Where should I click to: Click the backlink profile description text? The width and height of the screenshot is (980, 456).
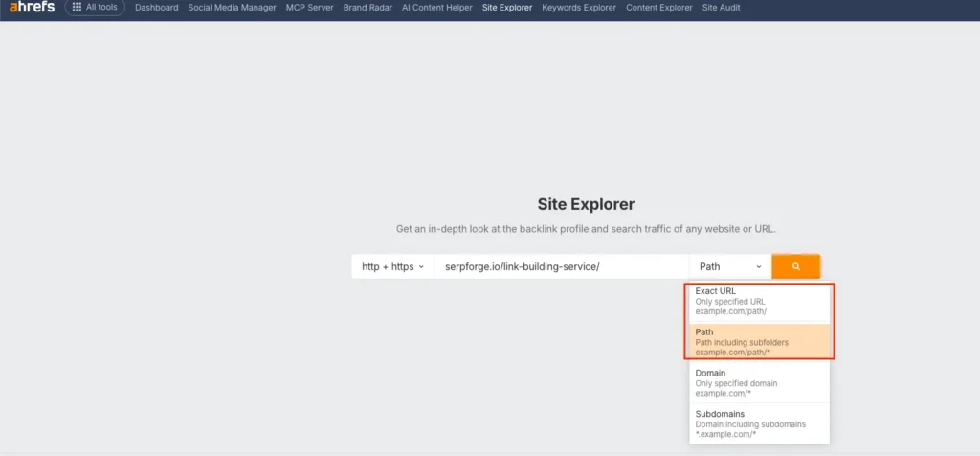coord(586,229)
